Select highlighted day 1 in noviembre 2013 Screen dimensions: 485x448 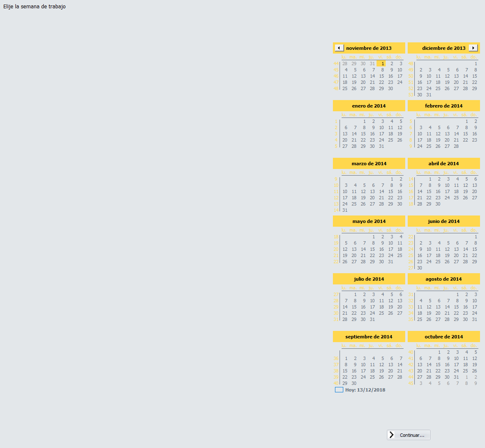(381, 64)
